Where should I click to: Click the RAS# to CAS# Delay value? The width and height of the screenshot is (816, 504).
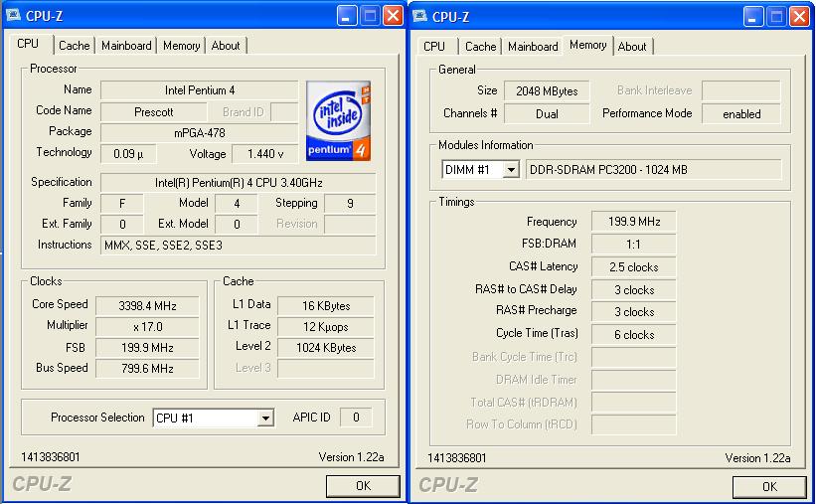point(634,290)
